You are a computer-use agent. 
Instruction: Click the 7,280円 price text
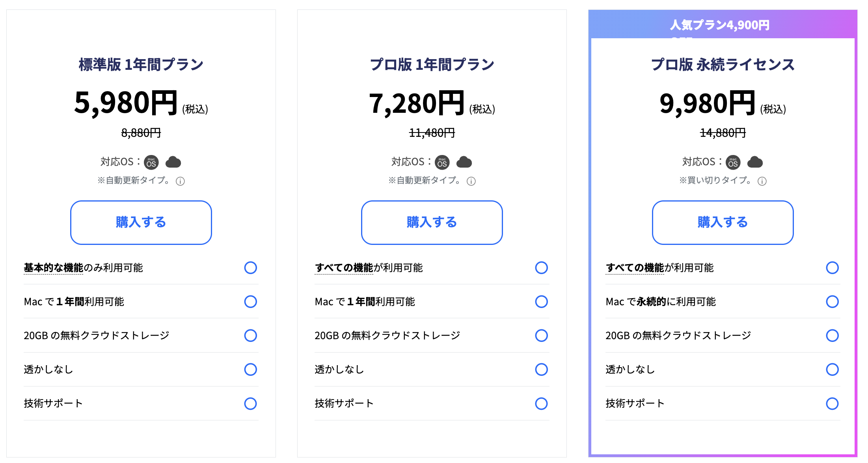[417, 103]
